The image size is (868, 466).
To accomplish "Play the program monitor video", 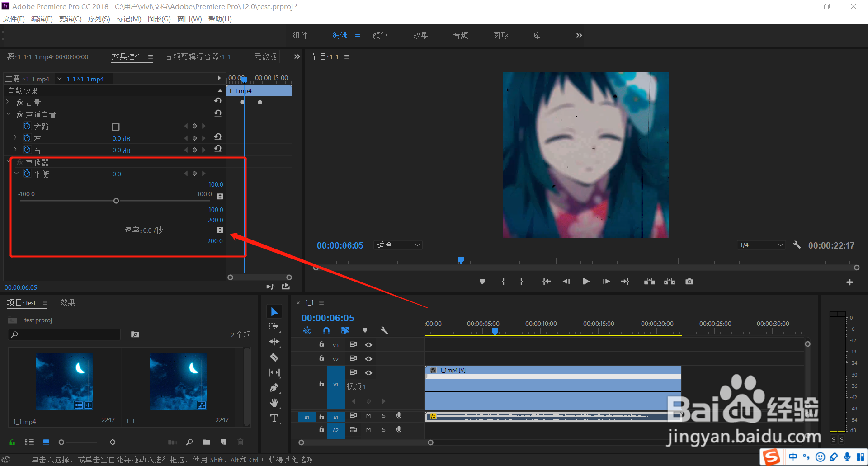I will pos(586,282).
